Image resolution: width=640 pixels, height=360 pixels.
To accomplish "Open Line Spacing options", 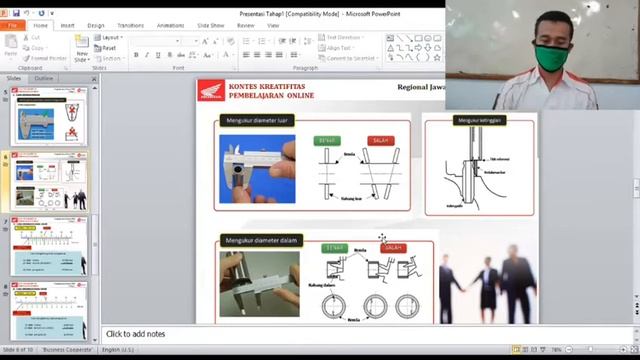I will point(308,41).
